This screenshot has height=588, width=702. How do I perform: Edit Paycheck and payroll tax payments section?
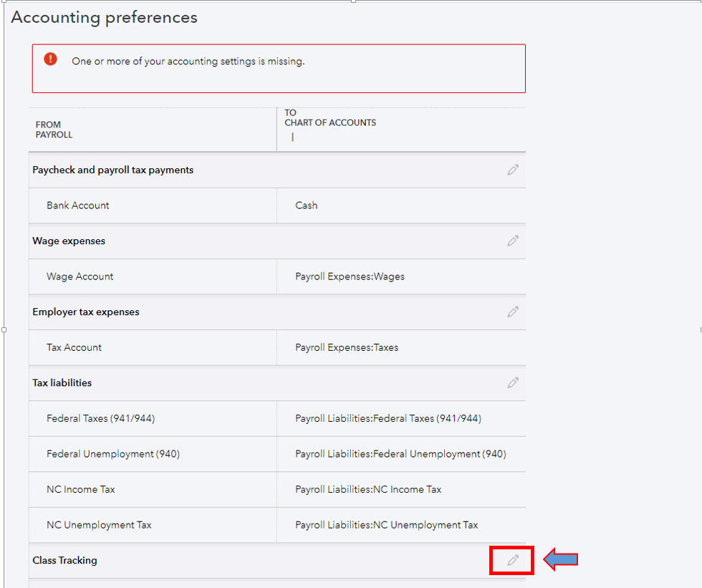pos(513,170)
